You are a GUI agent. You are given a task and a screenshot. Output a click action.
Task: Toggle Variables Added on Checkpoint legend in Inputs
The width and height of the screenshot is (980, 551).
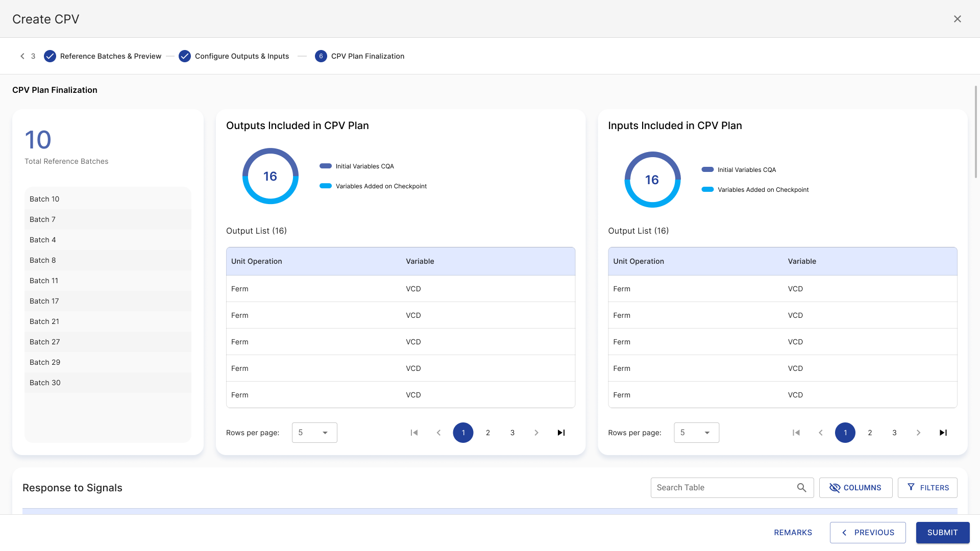coord(755,190)
